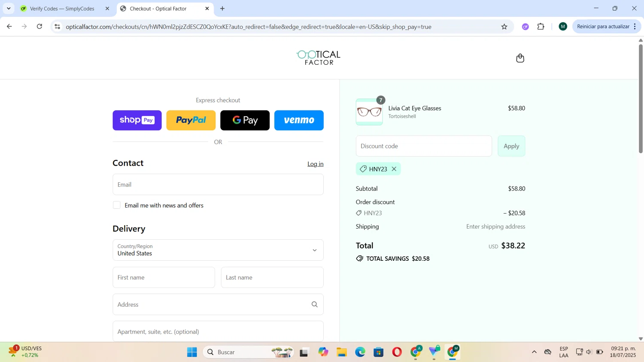This screenshot has height=362, width=644.
Task: Remove the HNY23 discount code tag
Action: tap(394, 169)
